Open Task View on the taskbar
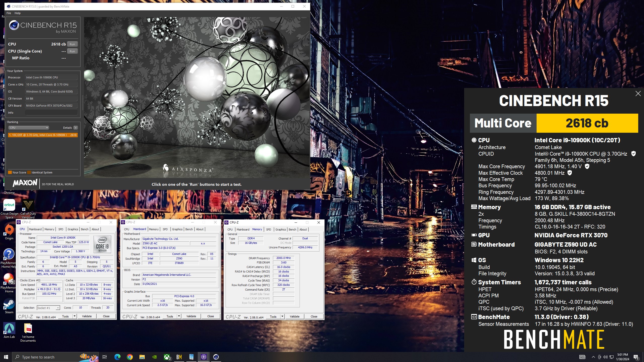This screenshot has width=644, height=362. pos(105,357)
